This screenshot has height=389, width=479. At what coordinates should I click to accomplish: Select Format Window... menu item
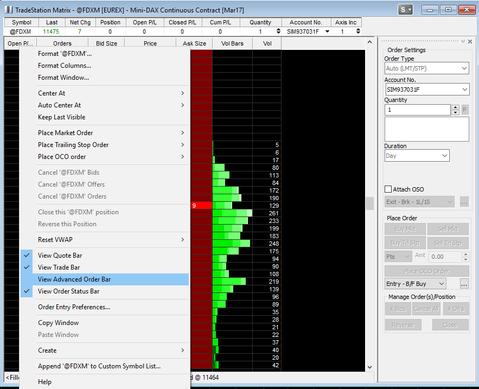[x=104, y=77]
